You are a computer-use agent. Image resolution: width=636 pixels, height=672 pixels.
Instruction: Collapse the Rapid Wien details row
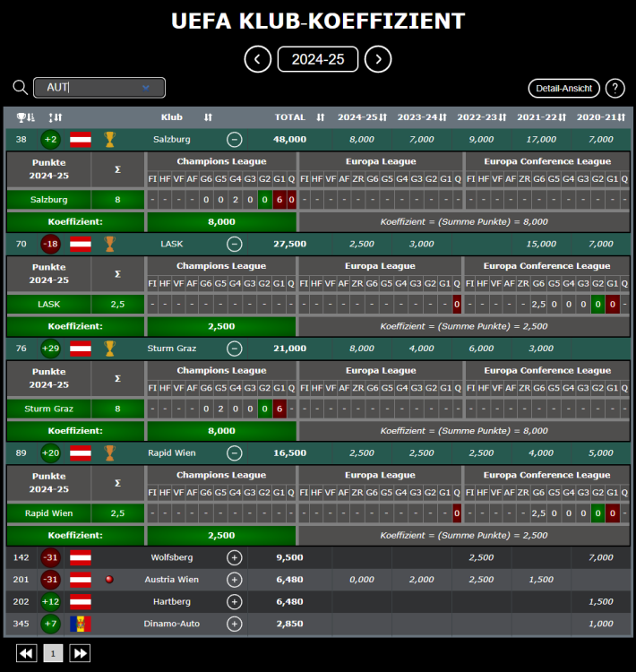point(234,453)
